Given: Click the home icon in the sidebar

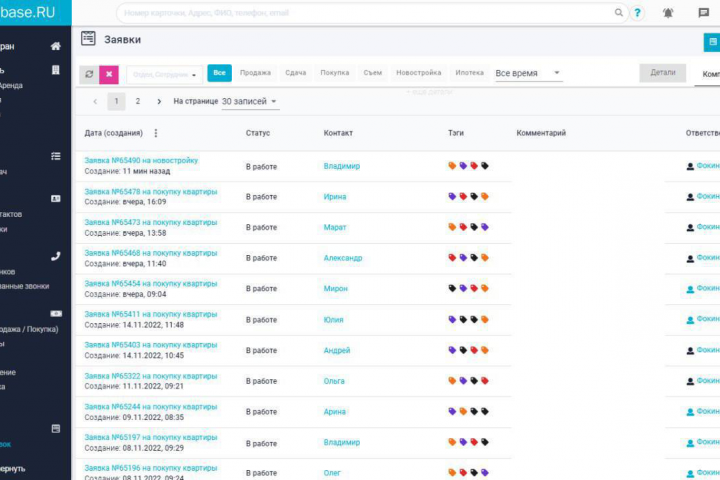Looking at the screenshot, I should (x=56, y=46).
